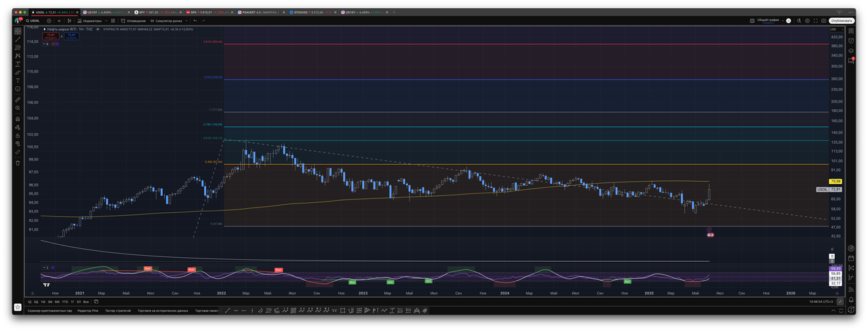868x331 pixels.
Task: Toggle the lock all drawings tool
Action: (18, 135)
